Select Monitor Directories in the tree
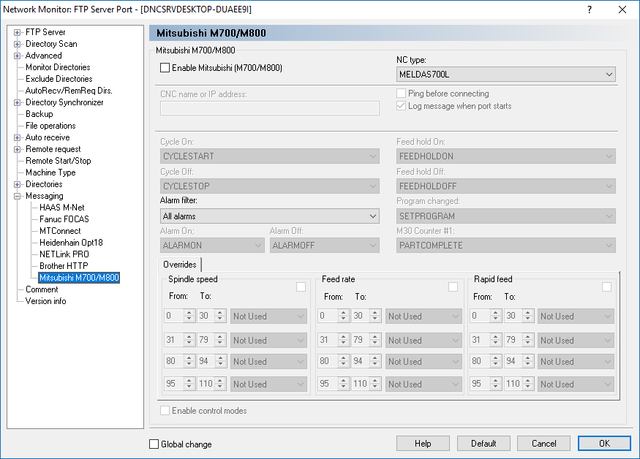This screenshot has height=459, width=640. pyautogui.click(x=58, y=67)
